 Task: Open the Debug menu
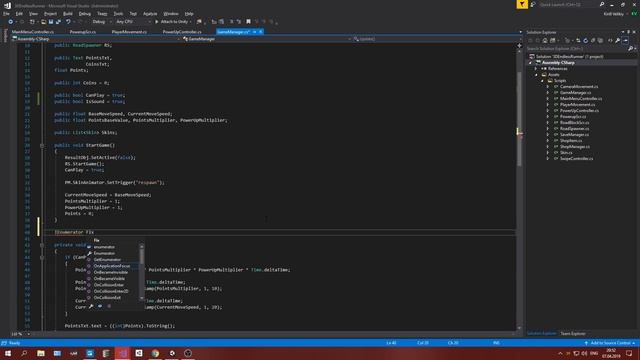tap(84, 14)
